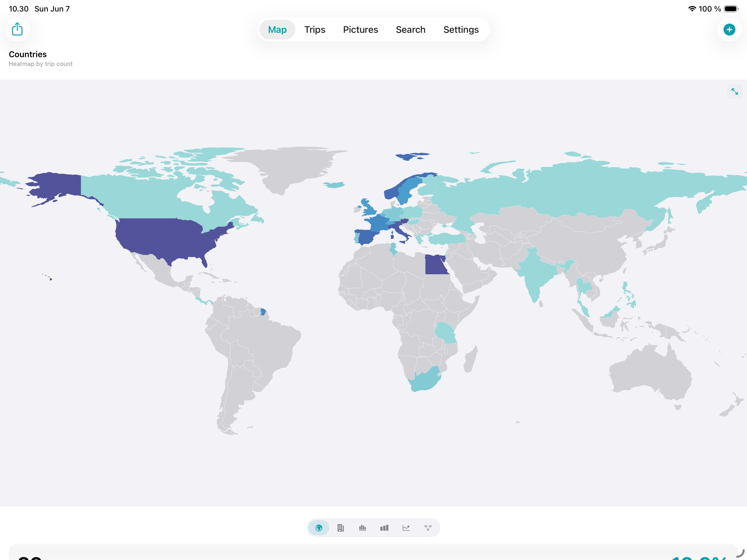The image size is (747, 560).
Task: Tap the 'Heatmap by trip count' subtitle
Action: click(x=40, y=64)
